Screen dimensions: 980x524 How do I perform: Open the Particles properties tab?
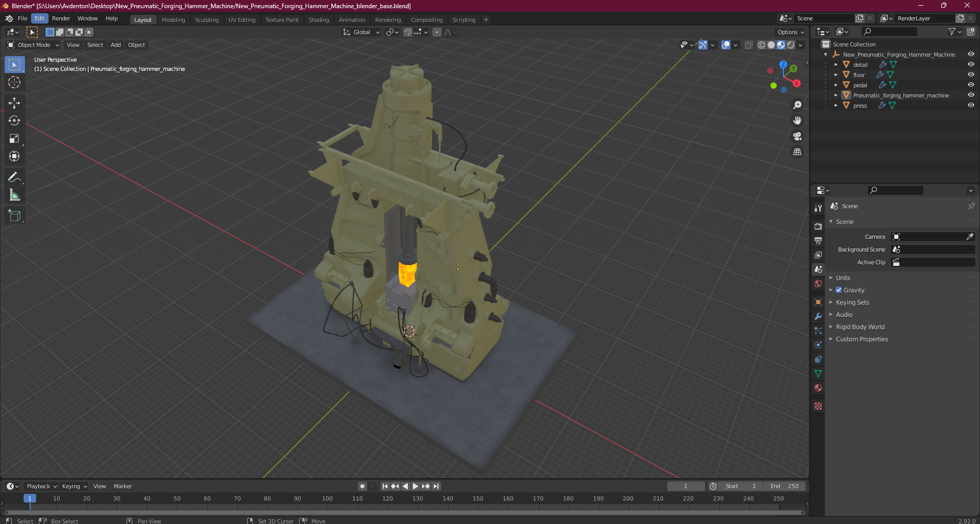(x=818, y=331)
